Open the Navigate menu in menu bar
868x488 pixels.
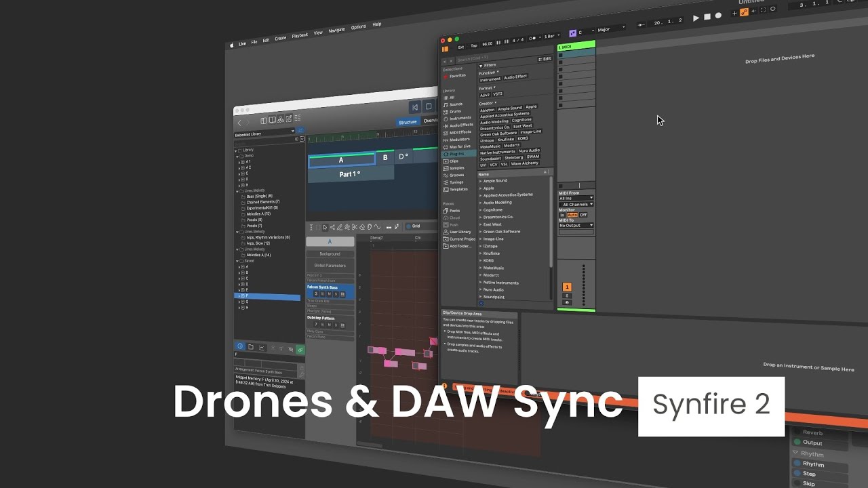pyautogui.click(x=336, y=30)
